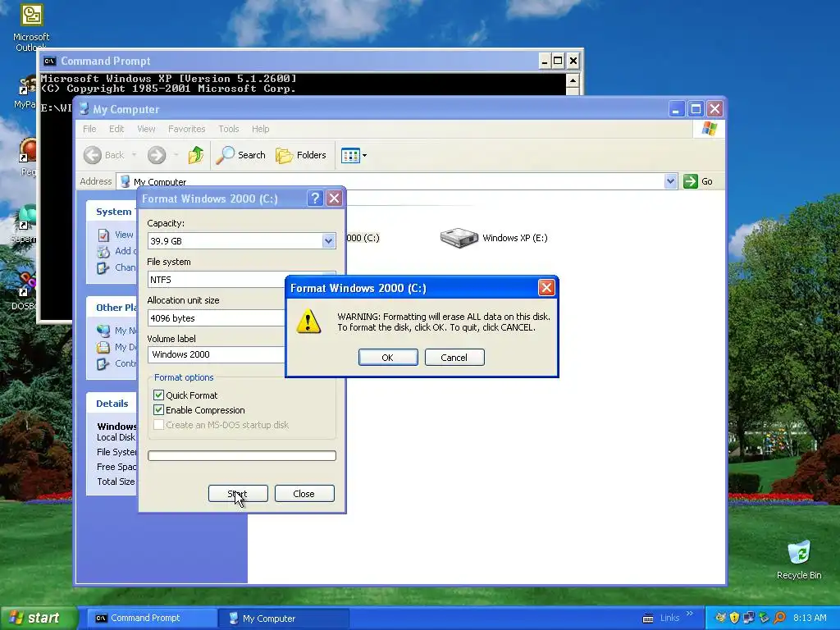840x630 pixels.
Task: Expand the Address bar dropdown arrow
Action: [x=670, y=181]
